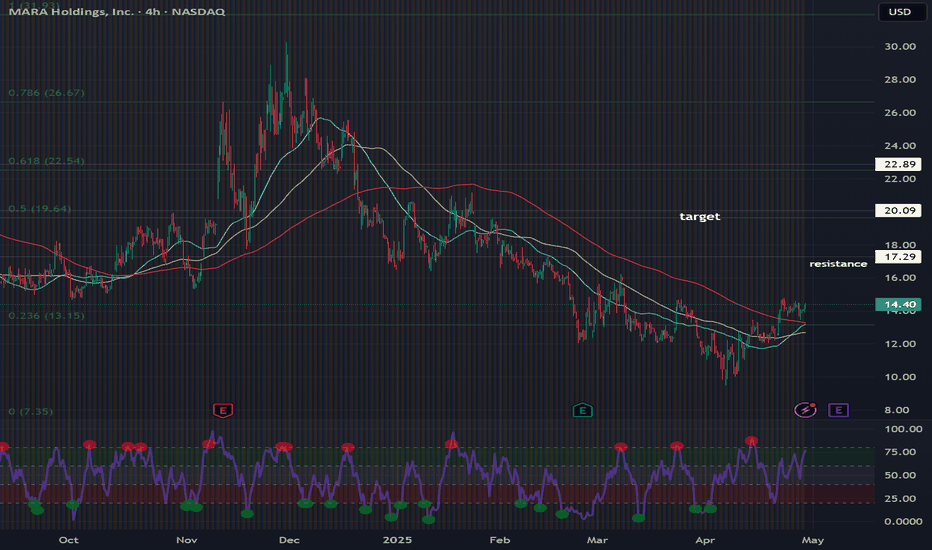The width and height of the screenshot is (932, 550).
Task: Click the 'resistance' text annotation
Action: [838, 264]
